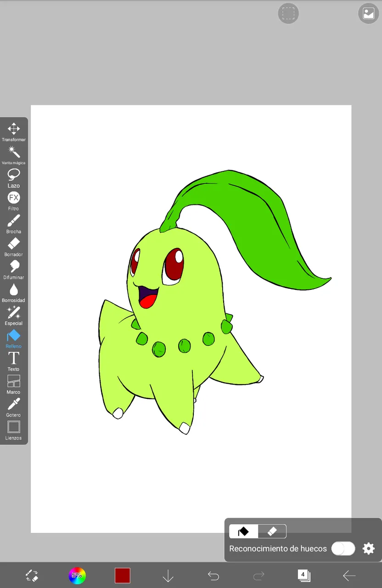Select the Brocha tool
This screenshot has width=382, height=588.
14,224
